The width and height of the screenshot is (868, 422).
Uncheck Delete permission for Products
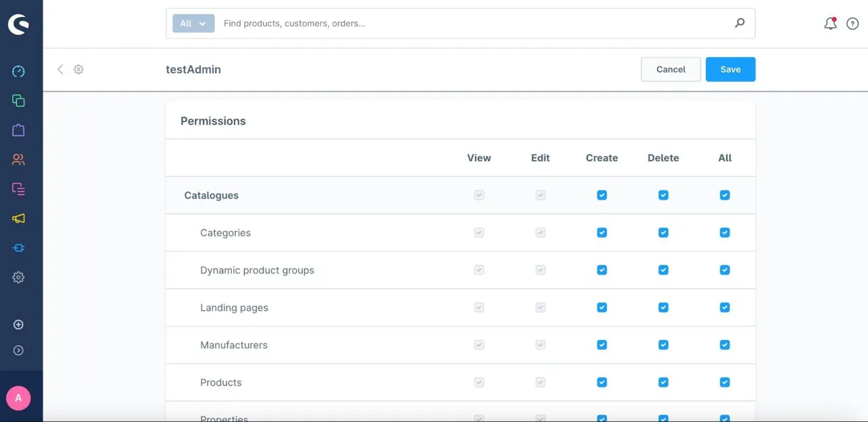[x=663, y=382]
